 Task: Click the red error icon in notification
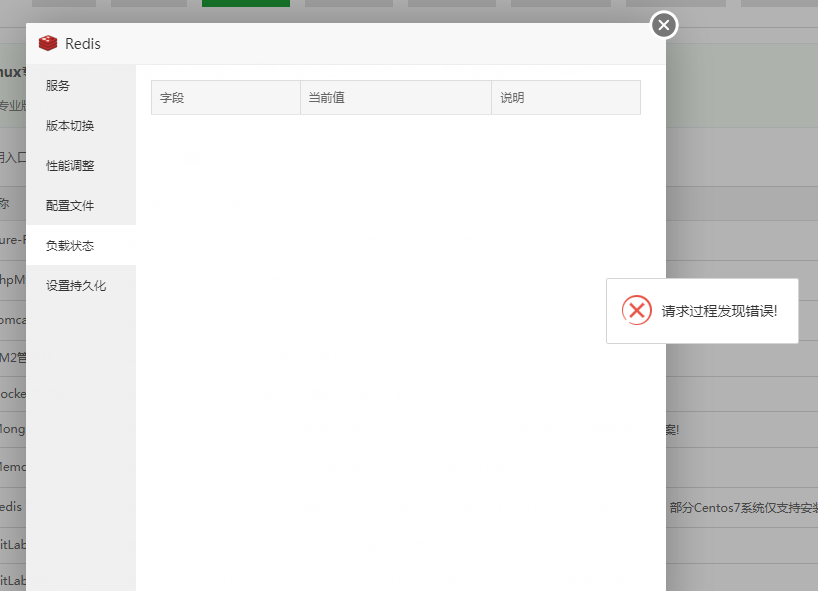(x=636, y=310)
